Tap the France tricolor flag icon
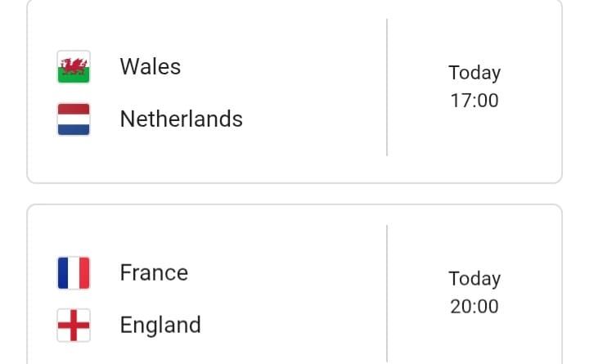The height and width of the screenshot is (364, 589). [x=74, y=272]
